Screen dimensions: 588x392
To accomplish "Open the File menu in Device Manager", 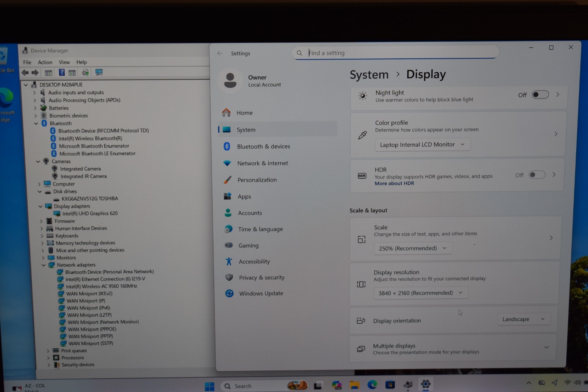I will tap(27, 62).
